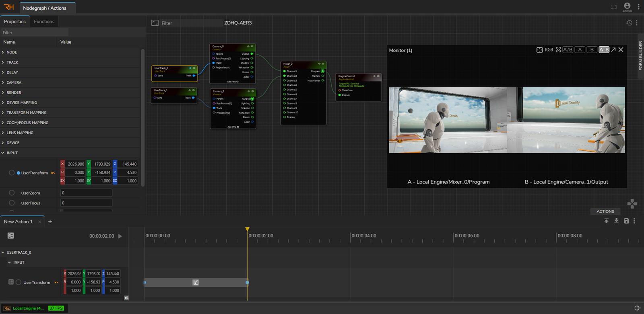Open the history icon in the nodegraph
The width and height of the screenshot is (644, 314).
(x=629, y=23)
